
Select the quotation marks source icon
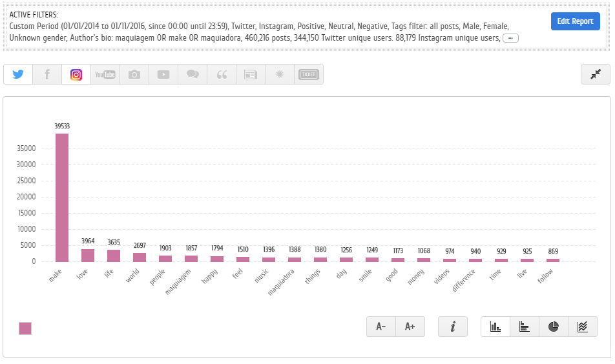tap(222, 74)
